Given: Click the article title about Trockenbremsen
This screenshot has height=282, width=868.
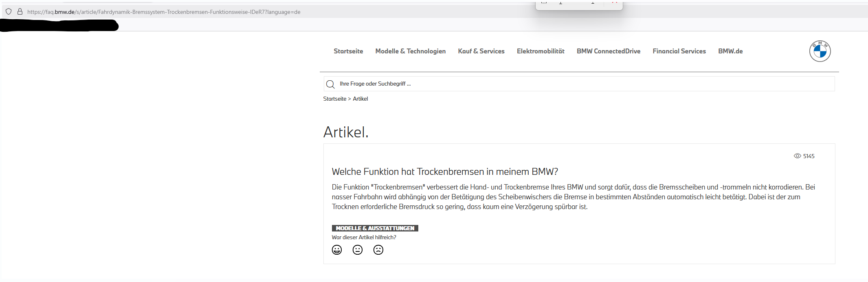Looking at the screenshot, I should [x=445, y=172].
